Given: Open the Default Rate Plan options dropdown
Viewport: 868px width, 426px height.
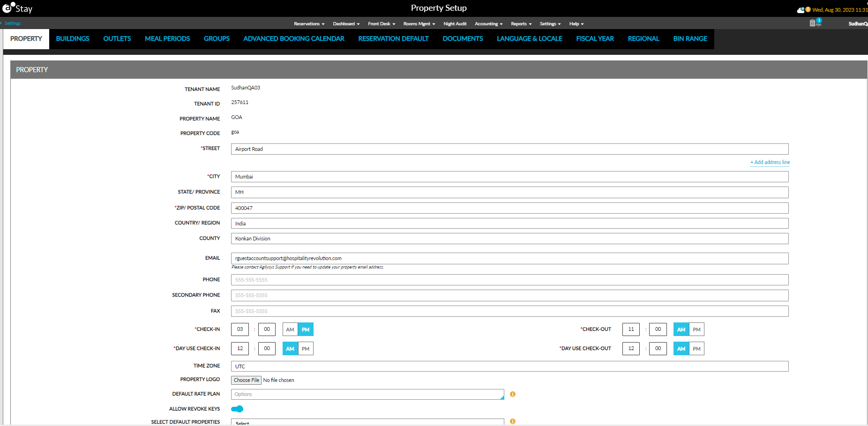Looking at the screenshot, I should click(367, 394).
